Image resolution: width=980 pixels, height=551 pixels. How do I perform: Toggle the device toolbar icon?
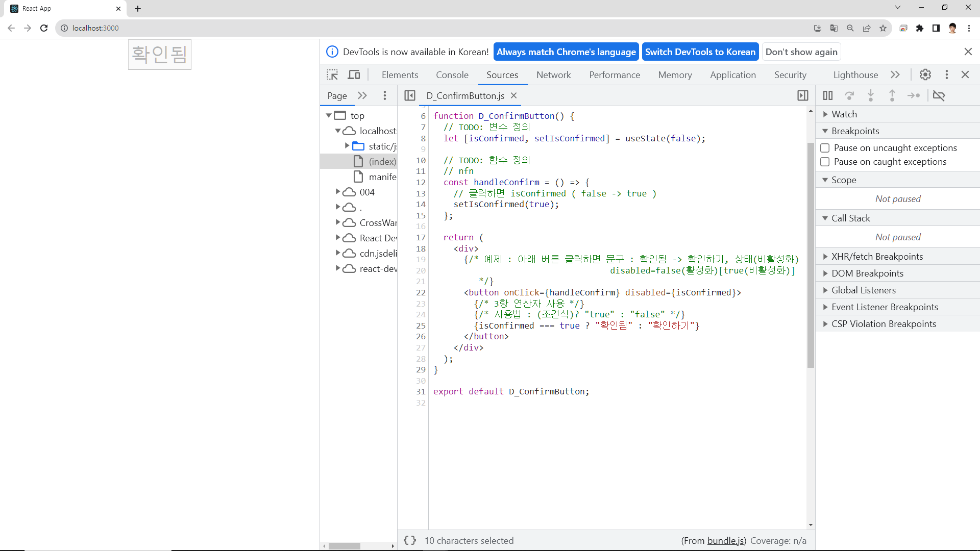[x=354, y=75]
